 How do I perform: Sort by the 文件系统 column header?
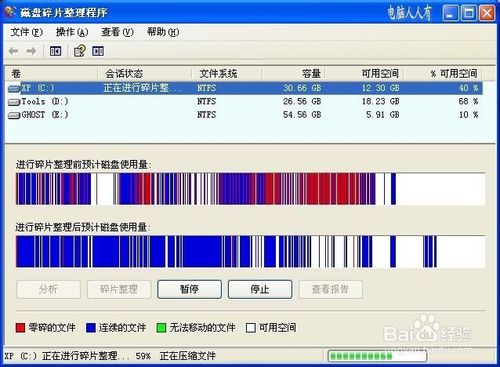tap(227, 73)
